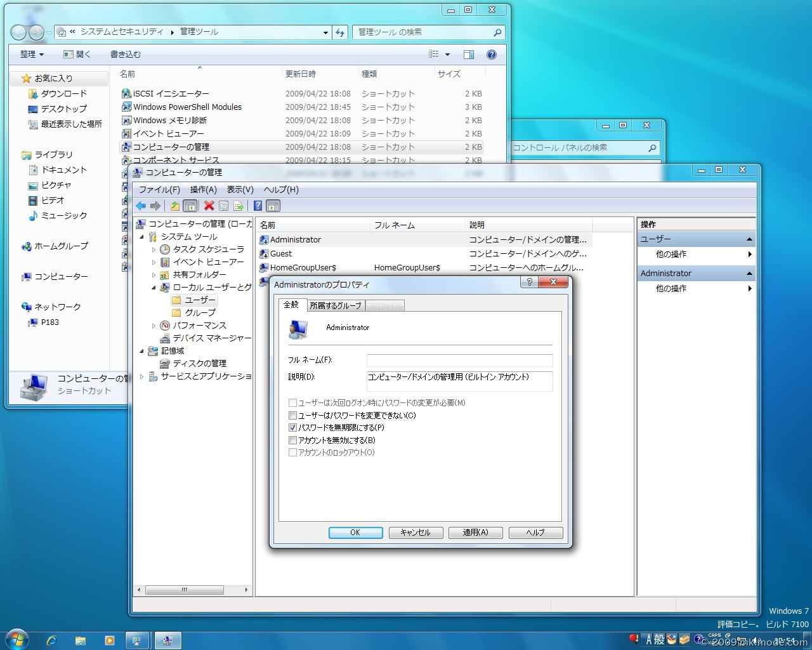812x650 pixels.
Task: Collapse the システム ツール tree node
Action: pos(141,237)
